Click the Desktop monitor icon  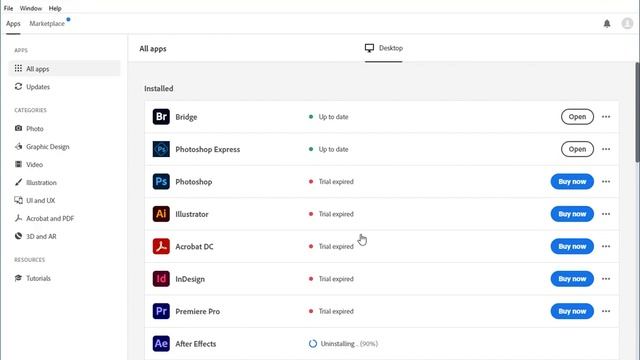(x=369, y=48)
